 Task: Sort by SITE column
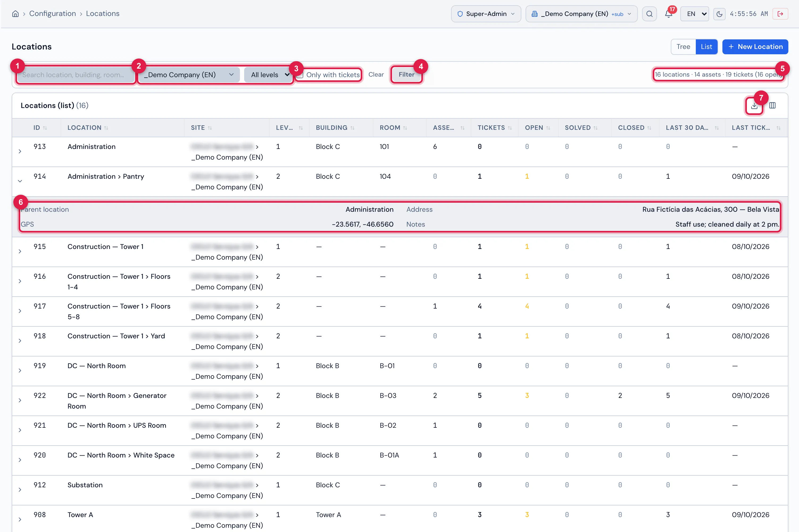pyautogui.click(x=201, y=128)
